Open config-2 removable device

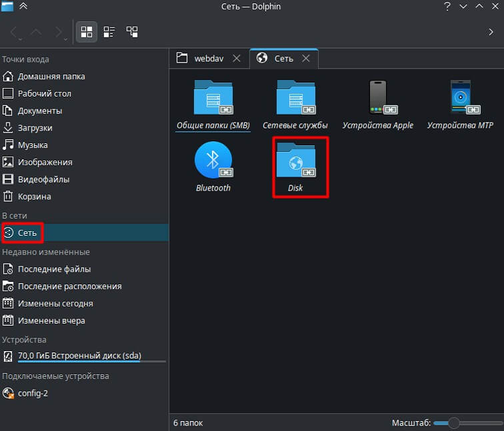pyautogui.click(x=84, y=393)
